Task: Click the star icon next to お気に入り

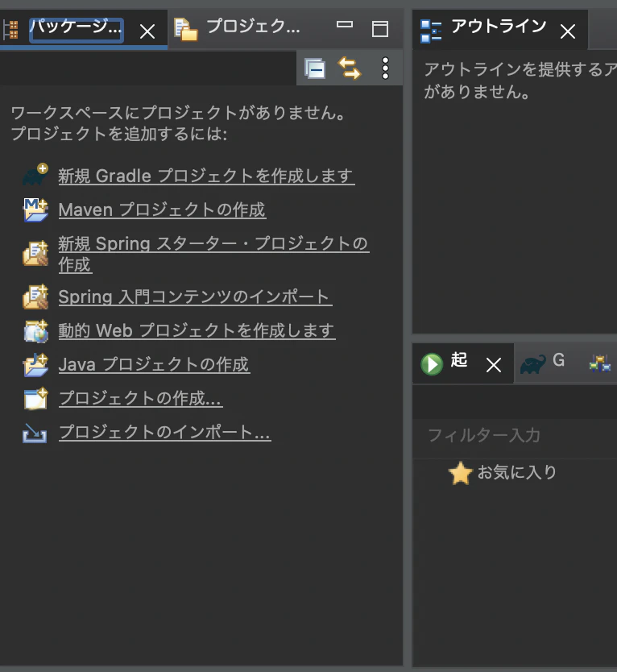Action: tap(460, 473)
